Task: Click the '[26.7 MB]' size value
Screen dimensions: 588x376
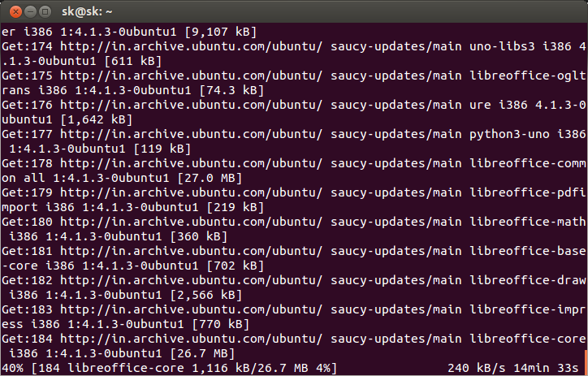Action: 202,353
